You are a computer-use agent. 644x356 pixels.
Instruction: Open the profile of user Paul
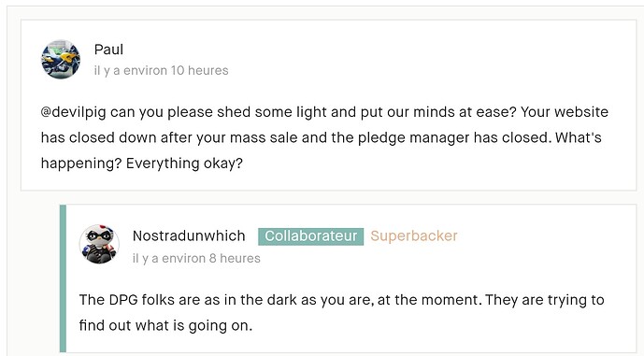(108, 50)
